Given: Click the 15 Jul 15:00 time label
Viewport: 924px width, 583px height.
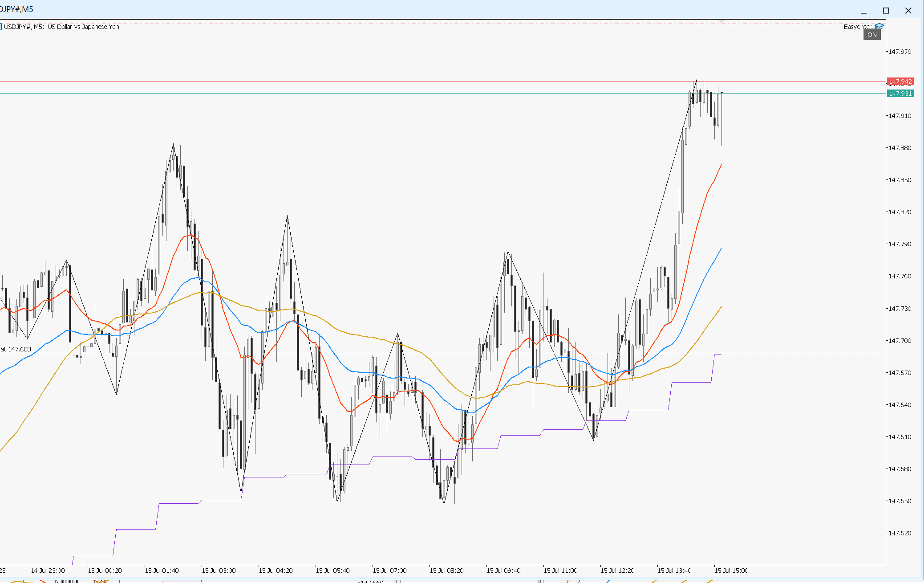Looking at the screenshot, I should tap(731, 571).
